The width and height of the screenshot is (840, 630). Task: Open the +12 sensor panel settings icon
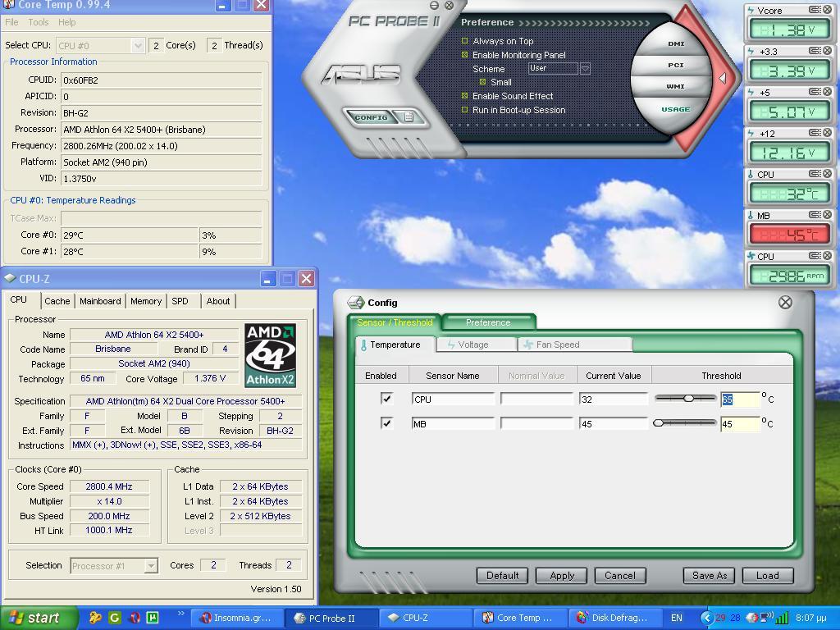click(x=815, y=133)
